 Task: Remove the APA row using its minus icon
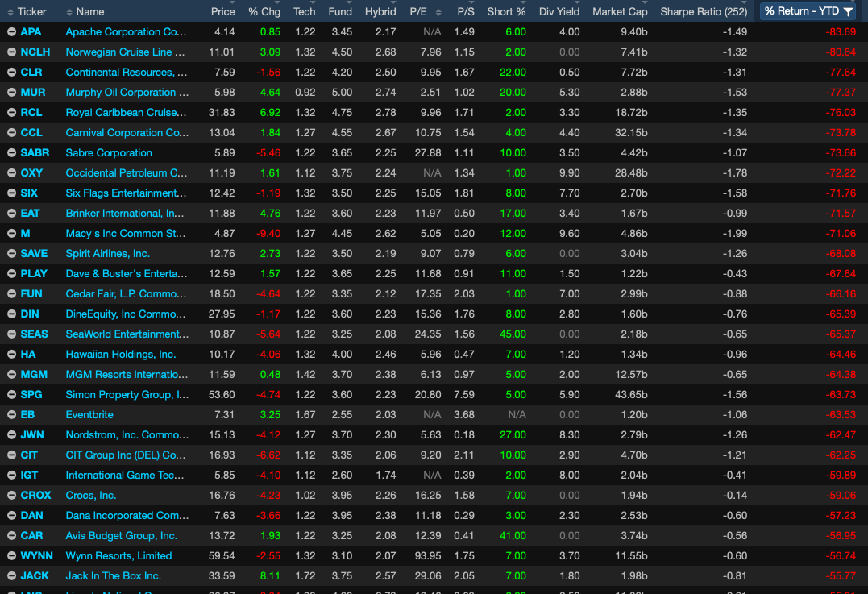(x=11, y=32)
